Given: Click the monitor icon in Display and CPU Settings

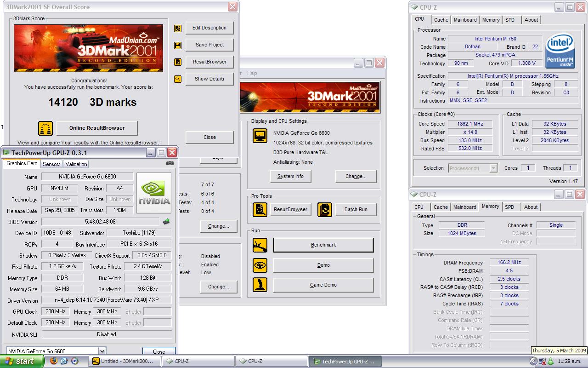Looking at the screenshot, I should click(260, 136).
